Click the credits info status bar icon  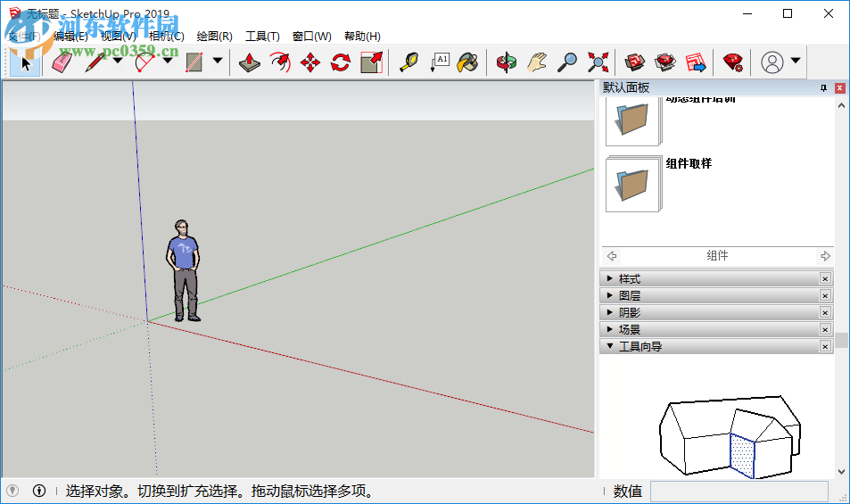click(x=39, y=491)
